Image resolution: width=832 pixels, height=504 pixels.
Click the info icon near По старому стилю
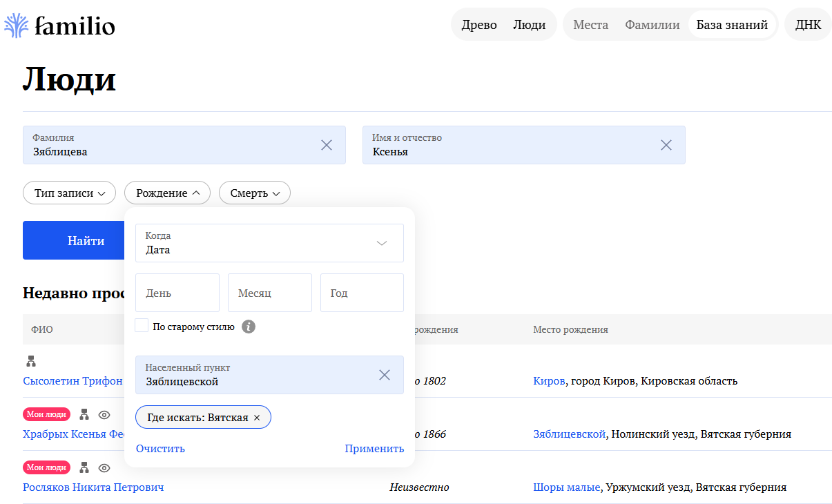click(249, 327)
